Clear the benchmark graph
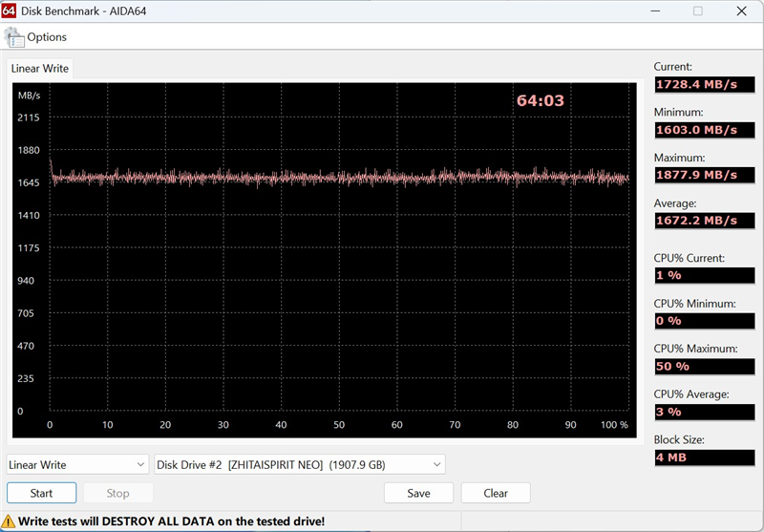Image resolution: width=764 pixels, height=532 pixels. pyautogui.click(x=496, y=494)
